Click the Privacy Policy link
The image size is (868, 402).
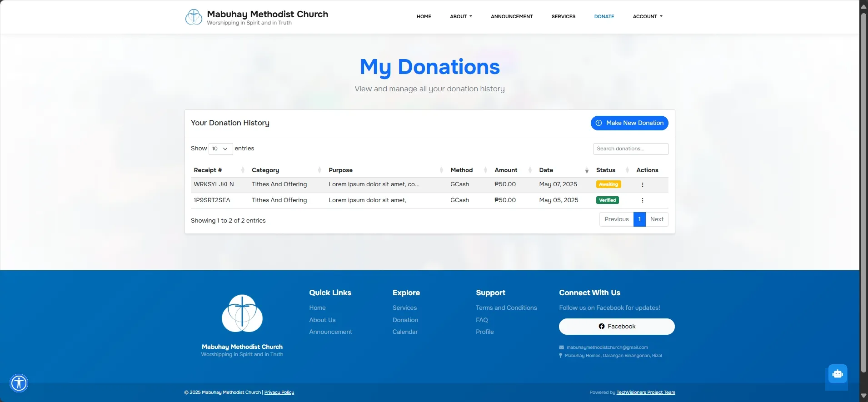(x=279, y=392)
